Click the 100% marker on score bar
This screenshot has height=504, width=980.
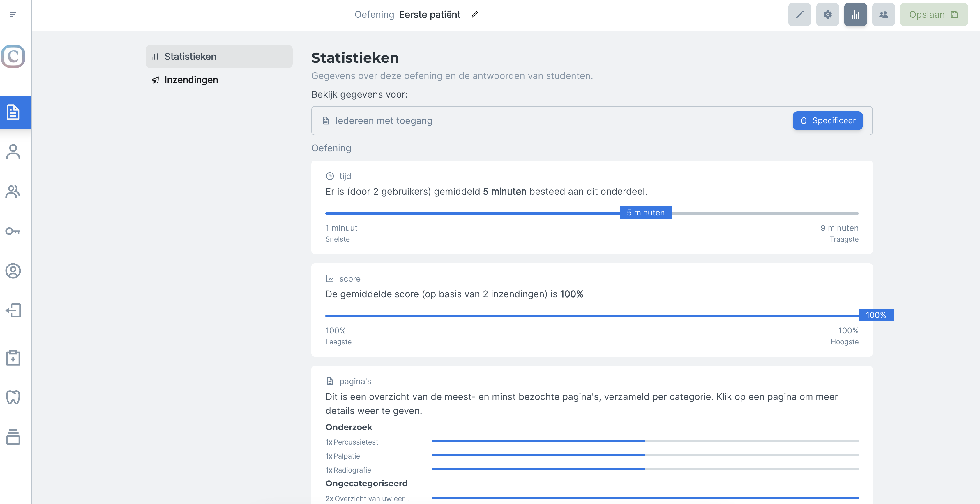tap(876, 315)
